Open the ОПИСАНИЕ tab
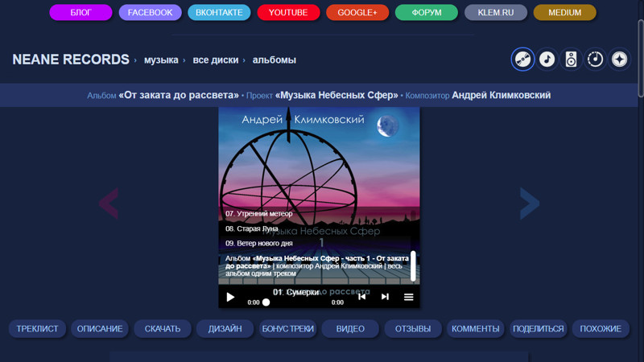The height and width of the screenshot is (362, 644). pos(100,329)
